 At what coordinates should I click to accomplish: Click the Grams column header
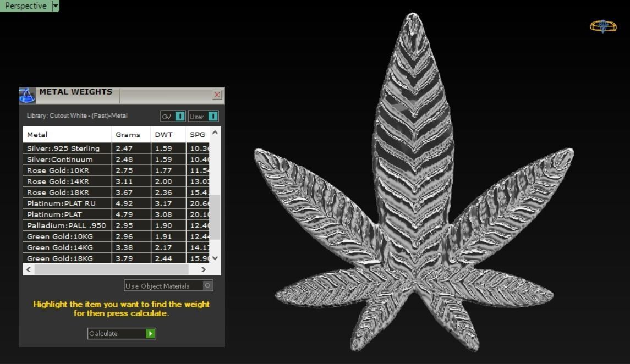click(x=130, y=135)
